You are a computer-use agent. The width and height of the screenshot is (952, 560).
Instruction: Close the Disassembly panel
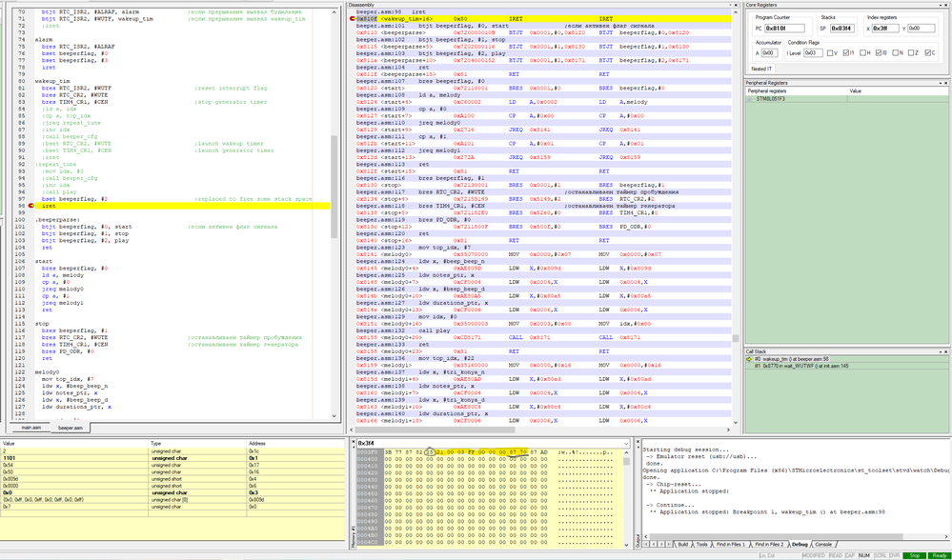tap(736, 5)
